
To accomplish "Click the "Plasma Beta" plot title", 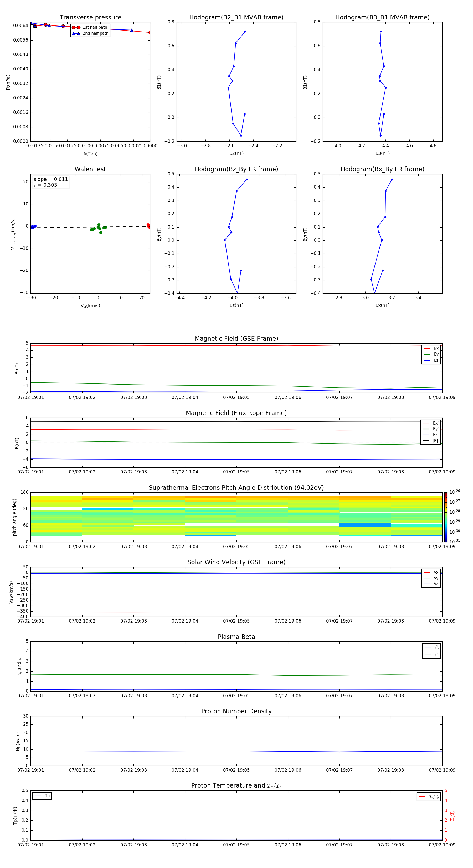I will tap(236, 637).
